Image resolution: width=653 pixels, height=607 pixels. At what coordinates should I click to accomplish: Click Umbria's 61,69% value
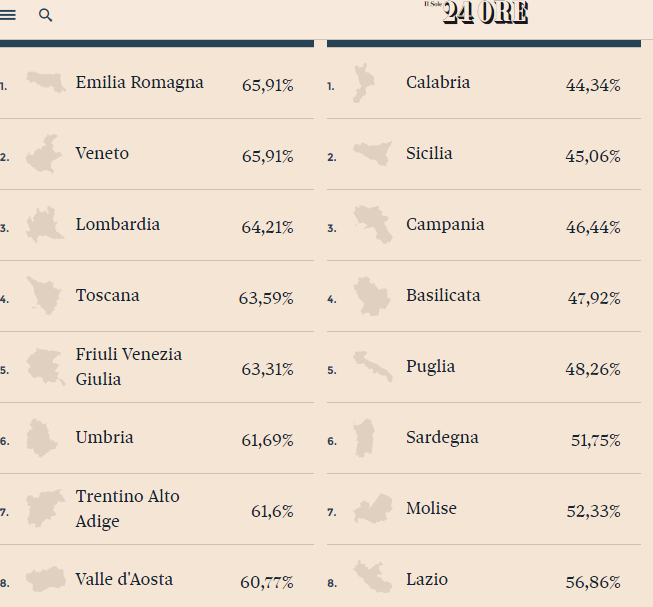pos(267,440)
